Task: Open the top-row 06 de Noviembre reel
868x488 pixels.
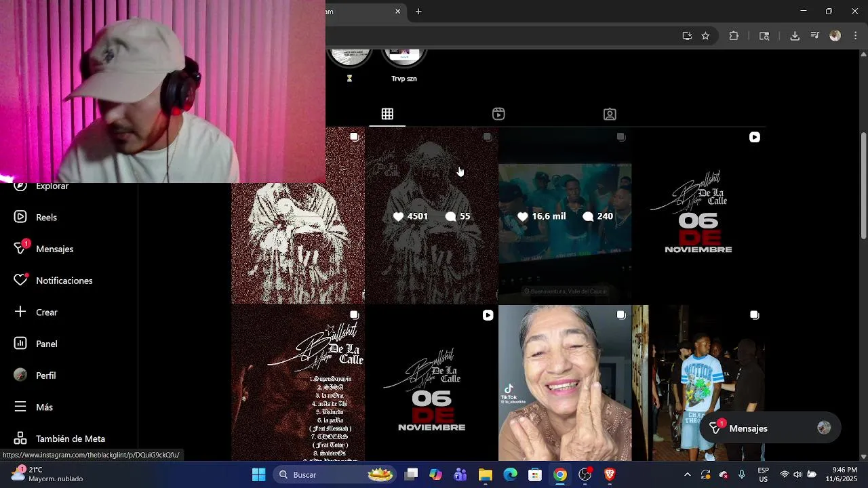Action: pyautogui.click(x=698, y=216)
